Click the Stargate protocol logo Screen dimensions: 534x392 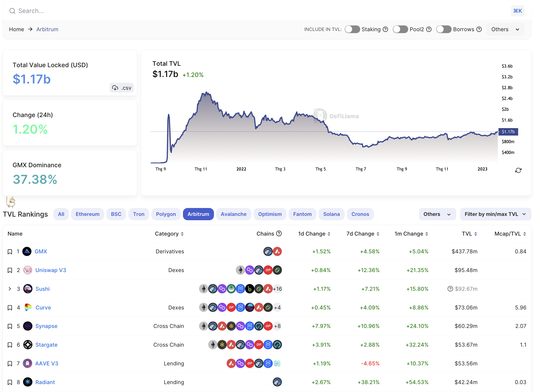[x=28, y=345]
